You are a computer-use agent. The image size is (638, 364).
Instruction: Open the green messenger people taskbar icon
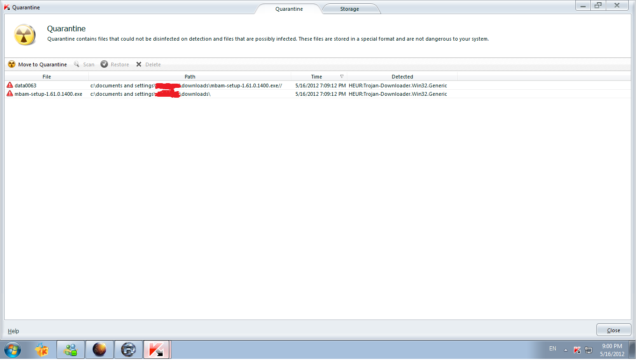(71, 350)
